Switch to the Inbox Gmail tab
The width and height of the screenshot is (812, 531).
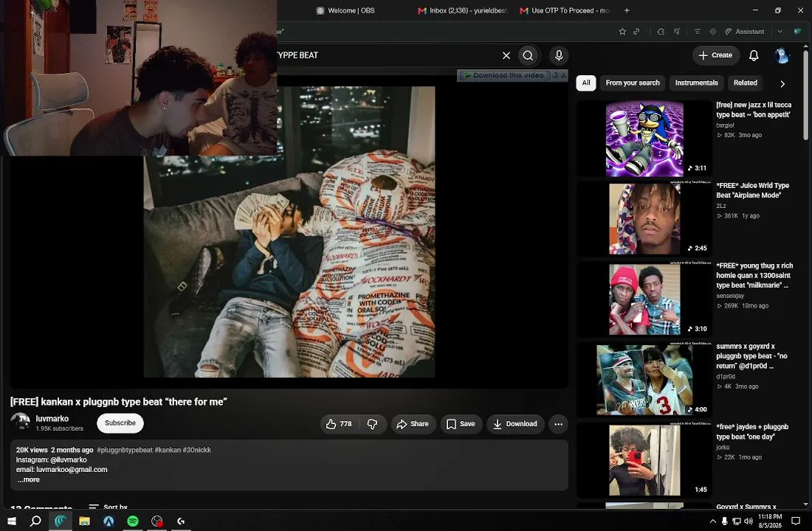462,10
